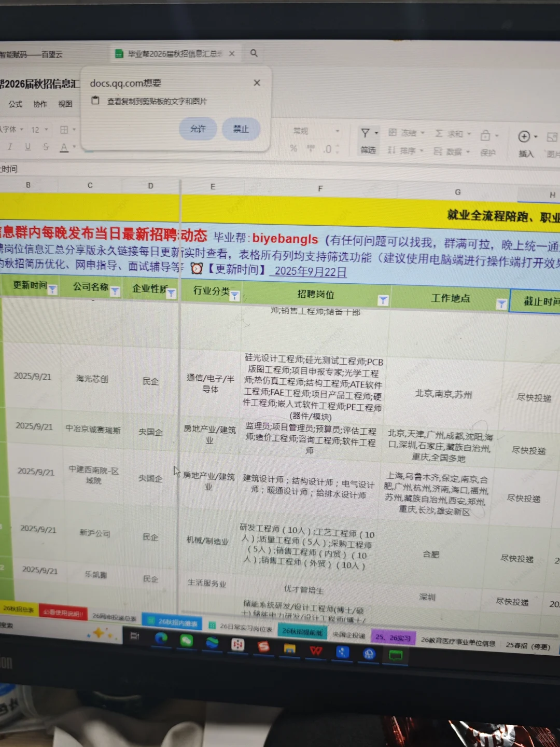Switch to 央国企投递 sheet tab
The height and width of the screenshot is (747, 560).
349,635
